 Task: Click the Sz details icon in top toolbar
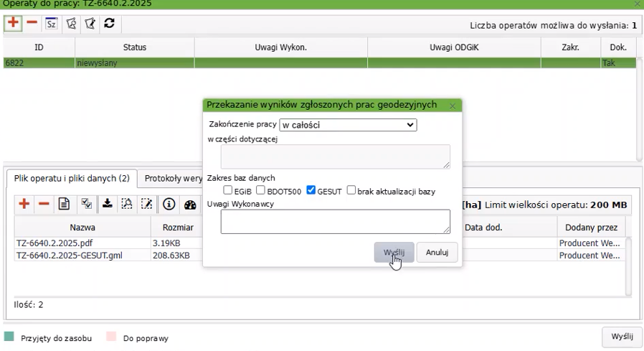click(x=51, y=23)
